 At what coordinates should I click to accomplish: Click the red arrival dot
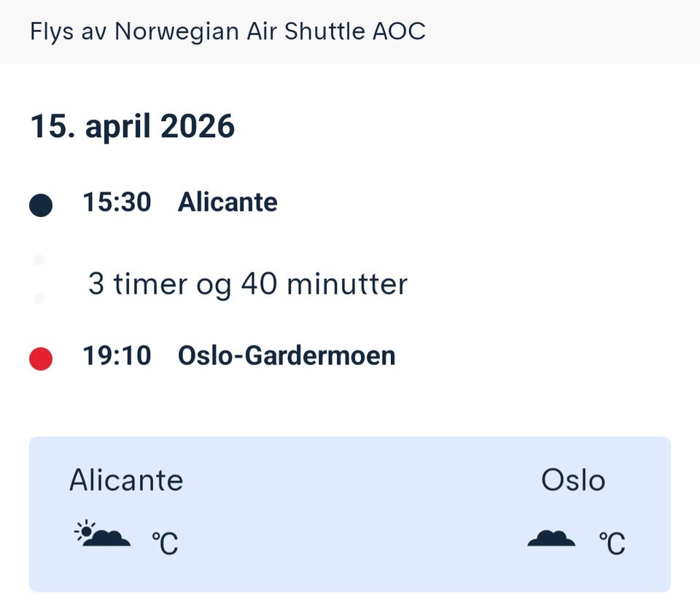pyautogui.click(x=41, y=359)
